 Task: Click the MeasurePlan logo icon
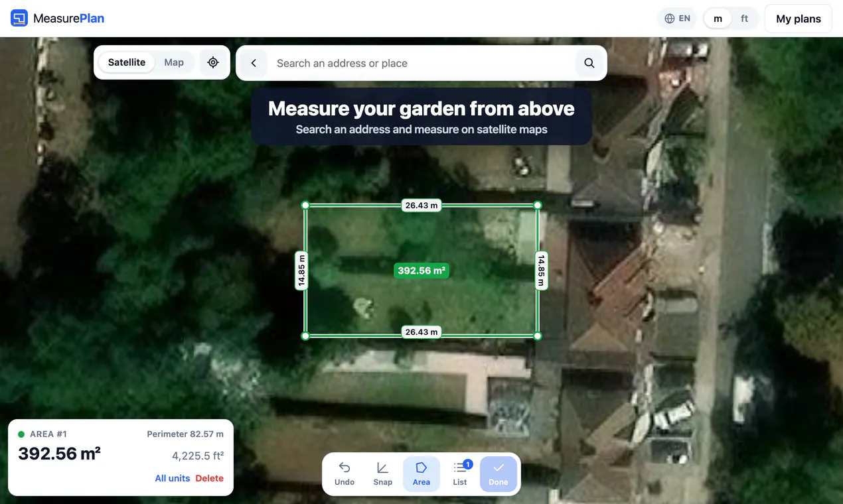(19, 18)
